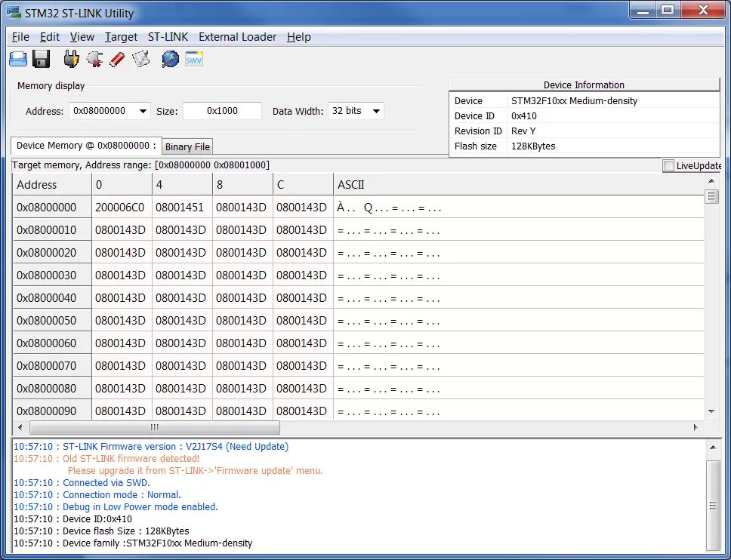Click the Flash size value 128KBytes
The height and width of the screenshot is (560, 731).
pyautogui.click(x=533, y=146)
